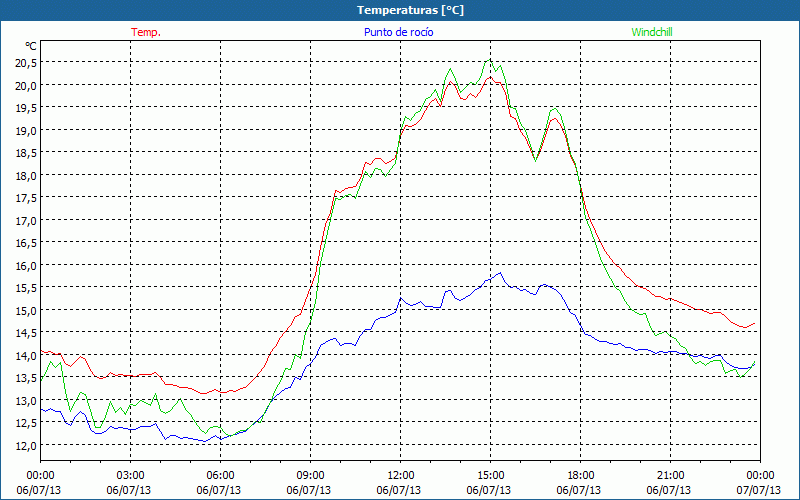This screenshot has height=500, width=800.
Task: Click the 03:00 time label on x-axis
Action: [130, 476]
